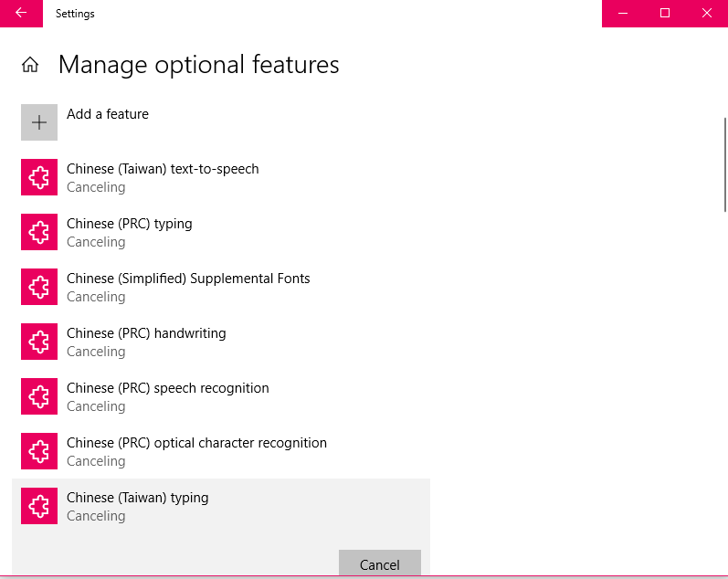Select the Chinese (PRC) typing feature
728x579 pixels.
130,224
